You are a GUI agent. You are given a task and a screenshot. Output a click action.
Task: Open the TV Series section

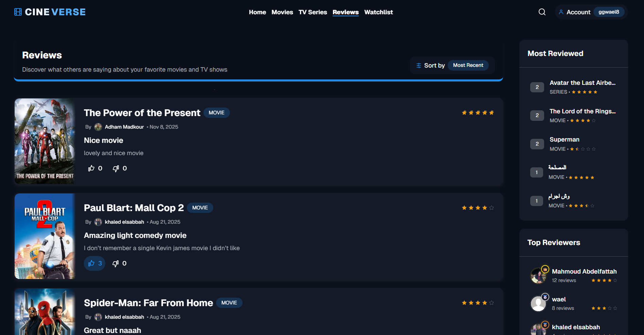[x=312, y=12]
